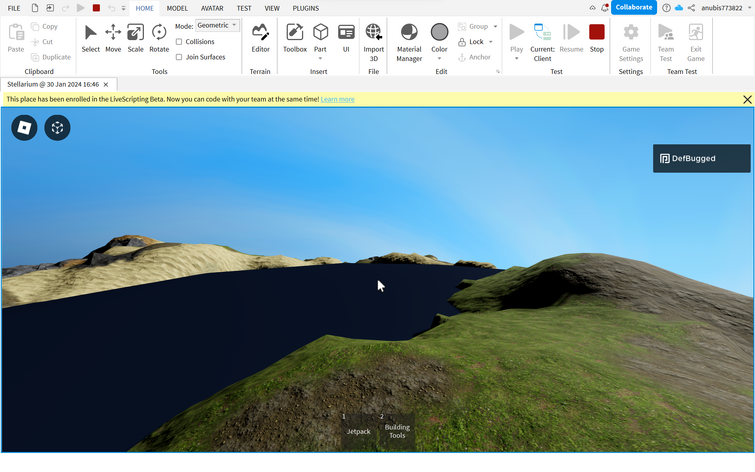Click the new file icon in the title bar
755x472 pixels.
pyautogui.click(x=35, y=8)
